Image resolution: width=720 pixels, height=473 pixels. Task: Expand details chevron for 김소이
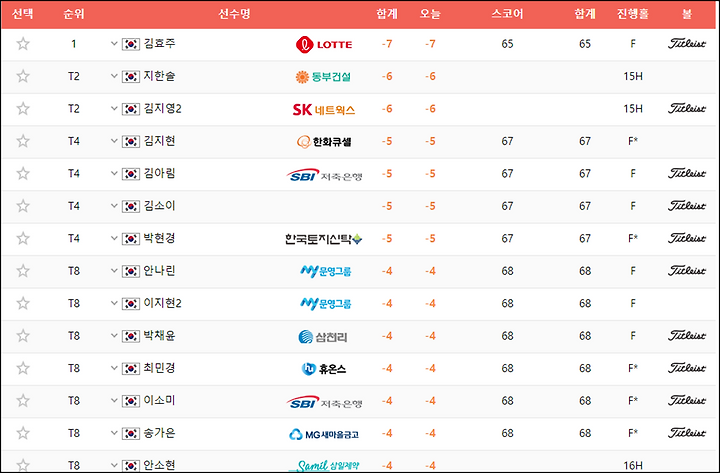114,206
